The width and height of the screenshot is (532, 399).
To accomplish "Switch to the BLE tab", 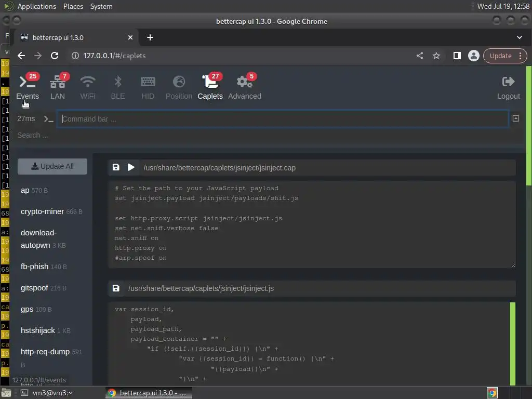I will [118, 87].
